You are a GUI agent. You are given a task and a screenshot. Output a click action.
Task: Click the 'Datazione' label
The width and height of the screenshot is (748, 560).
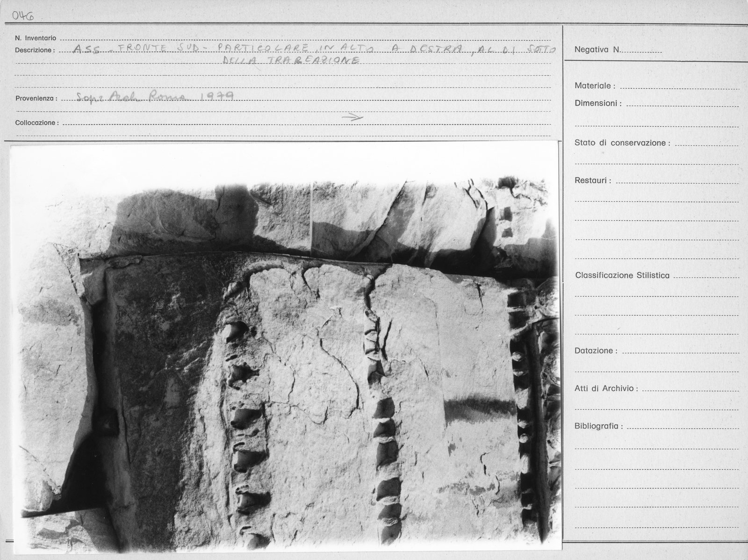pyautogui.click(x=596, y=351)
